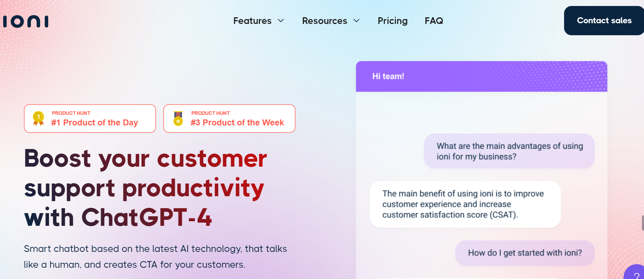Image resolution: width=644 pixels, height=279 pixels.
Task: Collapse the Features navigation dropdown
Action: [252, 21]
